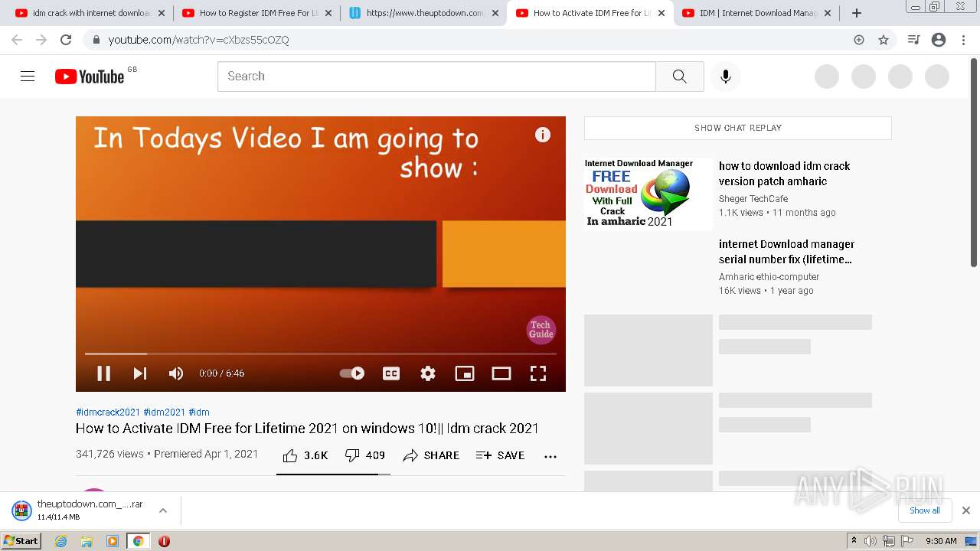Open the YouTube hamburger guide menu
The width and height of the screenshot is (980, 551).
tap(28, 77)
